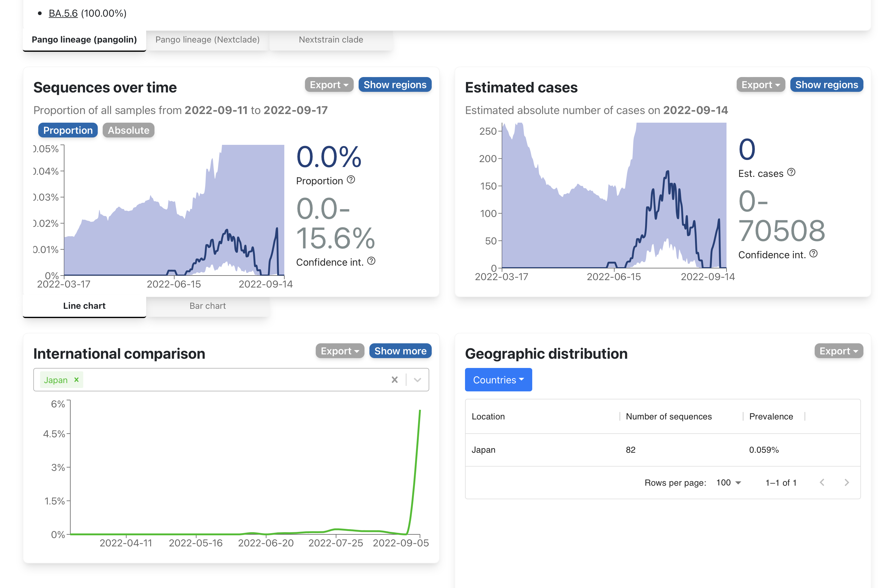885x588 pixels.
Task: Go to next page of geographic table
Action: tap(846, 482)
